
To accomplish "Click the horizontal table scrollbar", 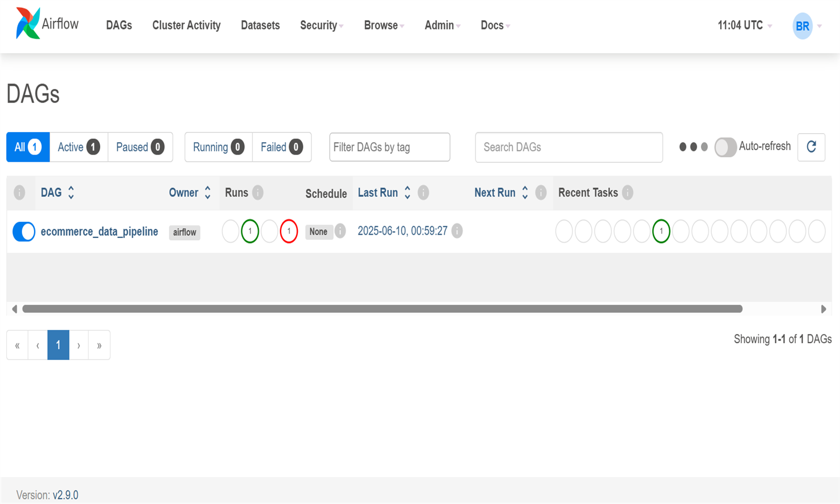I will (x=382, y=309).
